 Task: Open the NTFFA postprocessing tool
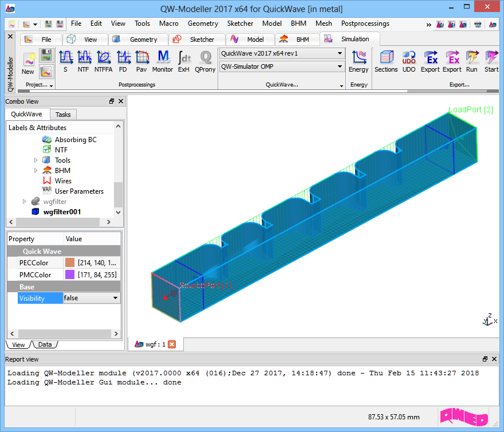104,61
